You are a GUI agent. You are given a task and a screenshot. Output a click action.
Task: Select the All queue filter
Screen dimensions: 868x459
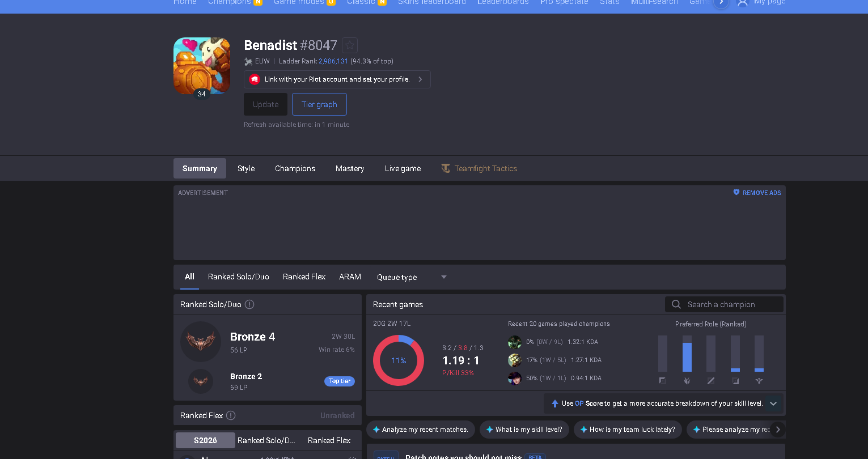point(189,277)
